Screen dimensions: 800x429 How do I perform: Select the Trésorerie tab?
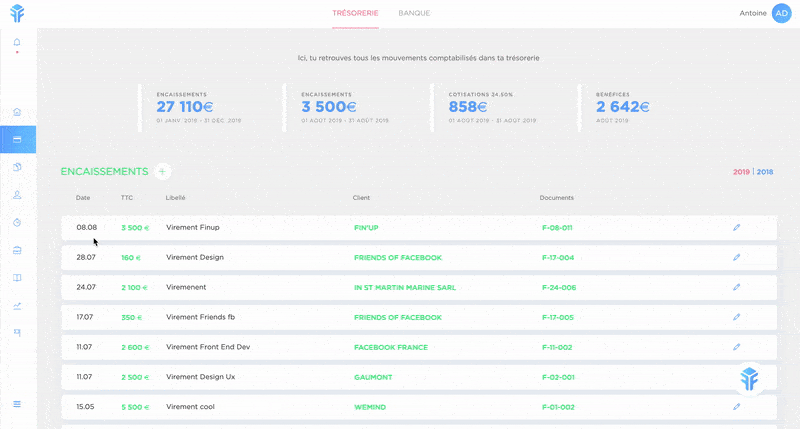(x=355, y=13)
